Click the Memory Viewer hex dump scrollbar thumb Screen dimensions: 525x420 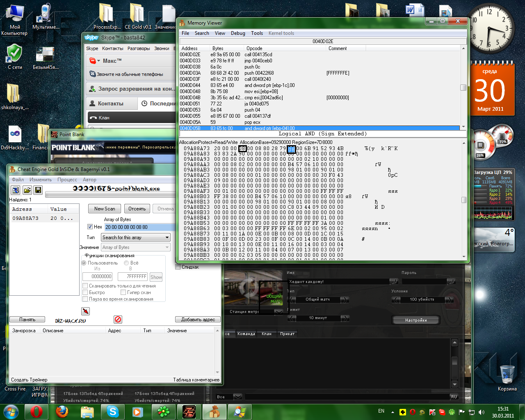click(x=464, y=200)
